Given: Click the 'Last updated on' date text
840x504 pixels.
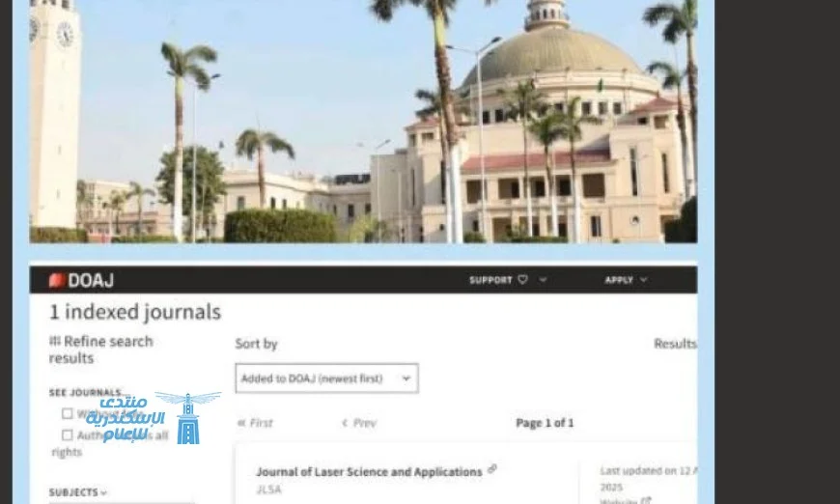Looking at the screenshot, I should click(x=648, y=479).
